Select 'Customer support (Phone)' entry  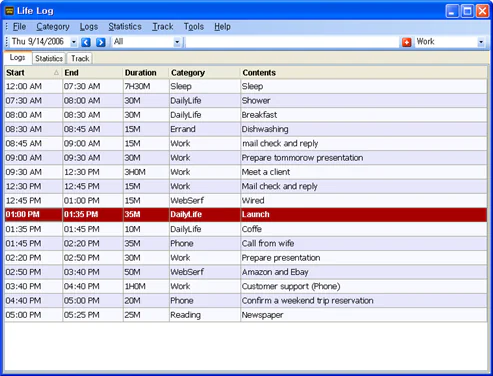(x=246, y=287)
